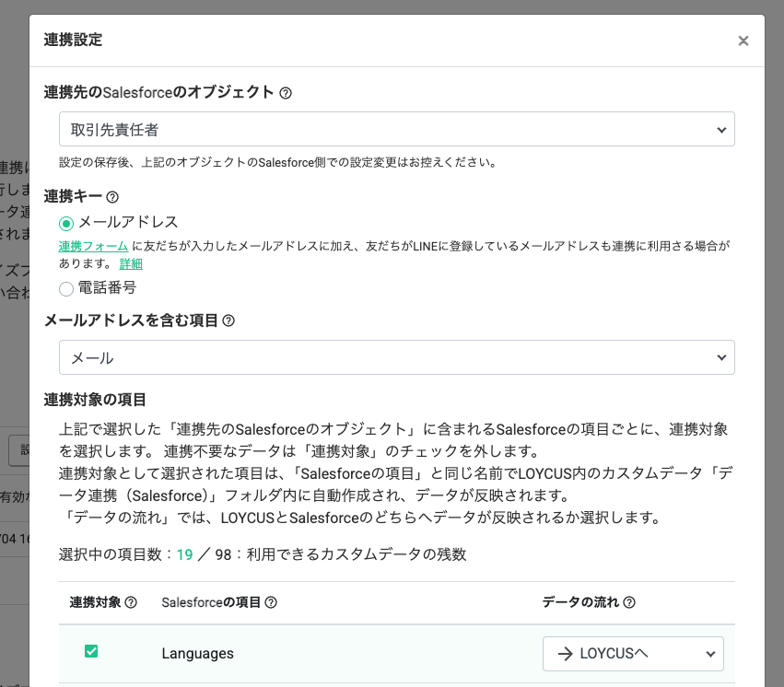Open the 詳細 link
Viewport: 784px width, 687px height.
tap(131, 263)
